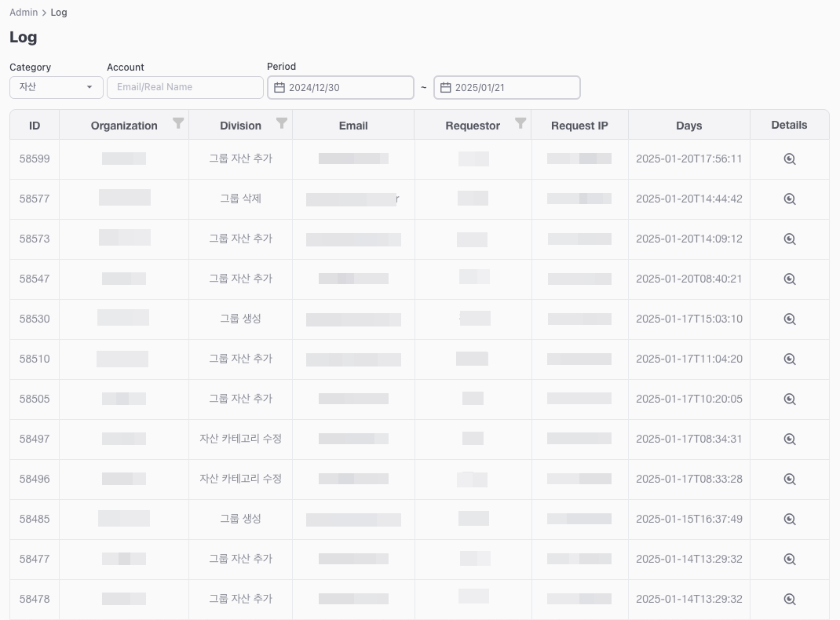
Task: Open details for log ID 58599
Action: (x=790, y=159)
